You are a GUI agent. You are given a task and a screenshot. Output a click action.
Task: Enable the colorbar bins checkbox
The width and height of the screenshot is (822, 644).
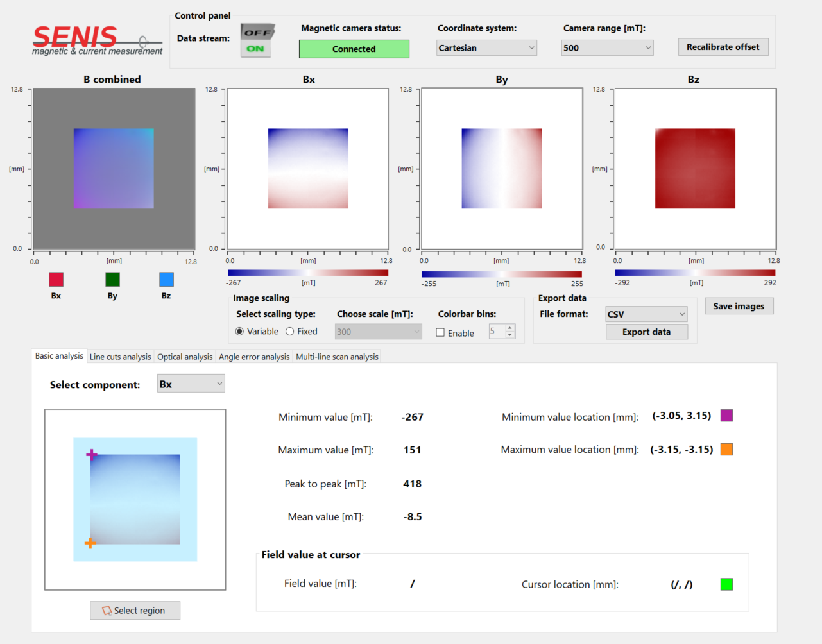440,333
